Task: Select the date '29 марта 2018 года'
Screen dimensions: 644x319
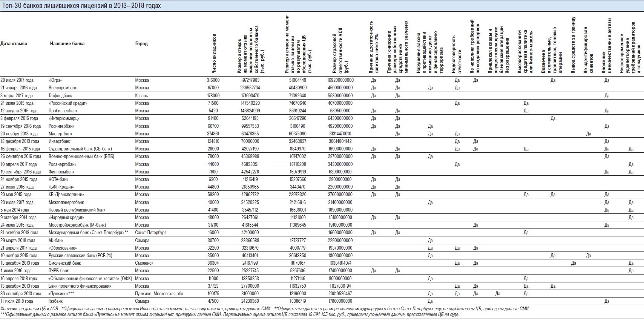Action: [x=18, y=241]
